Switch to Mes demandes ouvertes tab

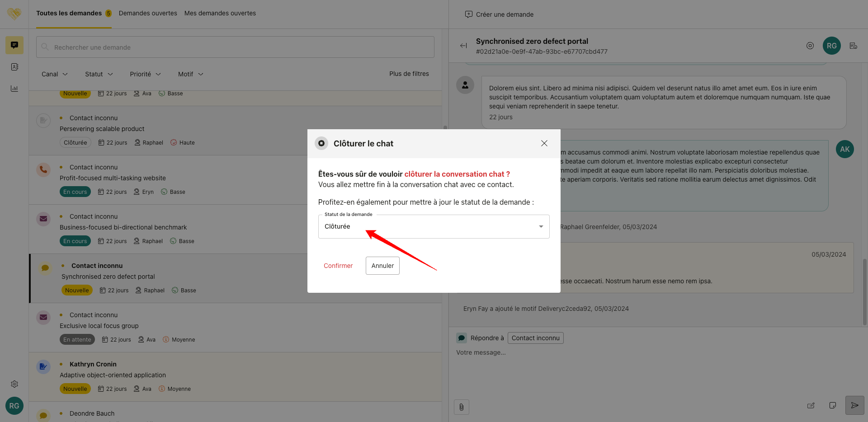(220, 13)
